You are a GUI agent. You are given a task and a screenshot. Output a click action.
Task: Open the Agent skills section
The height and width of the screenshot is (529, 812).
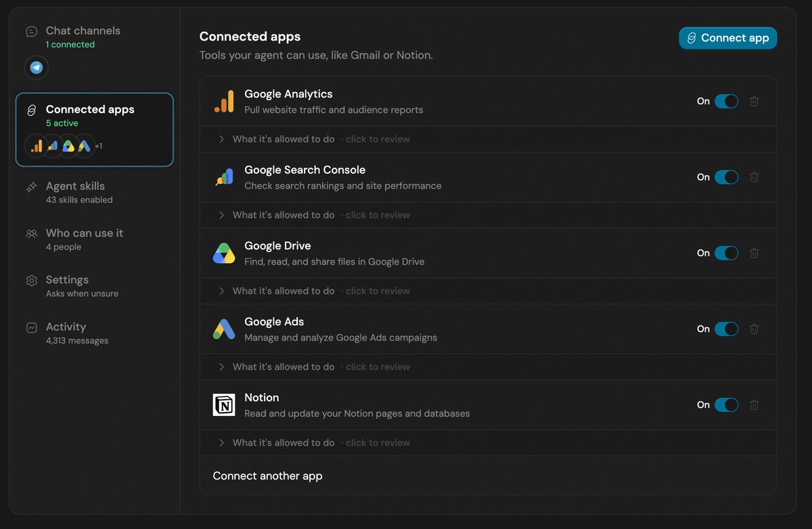(x=94, y=193)
